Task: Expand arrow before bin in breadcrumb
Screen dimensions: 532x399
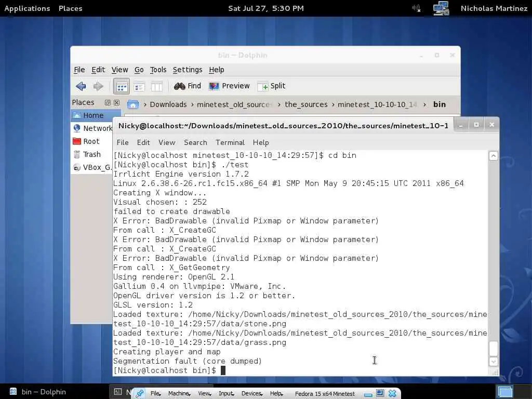Action: point(425,104)
